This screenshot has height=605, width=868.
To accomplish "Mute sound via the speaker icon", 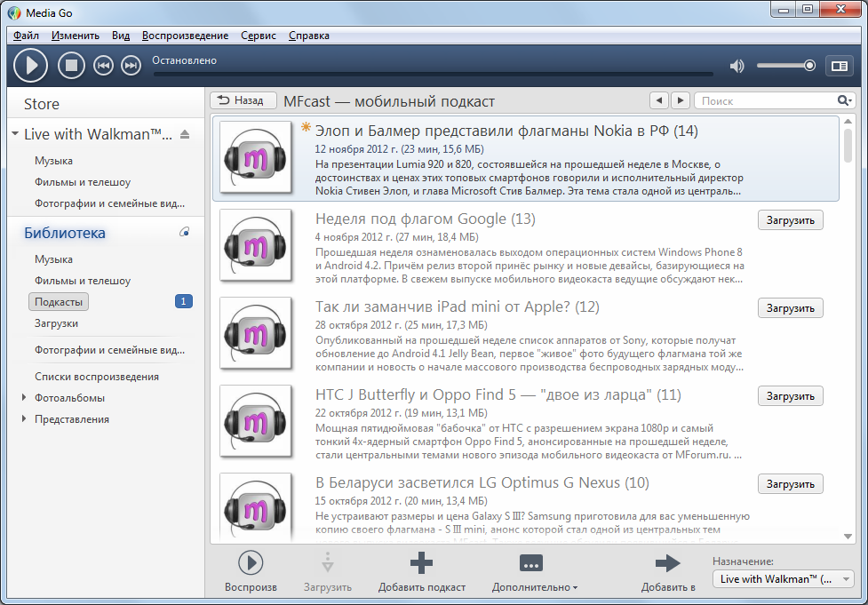I will [x=737, y=67].
